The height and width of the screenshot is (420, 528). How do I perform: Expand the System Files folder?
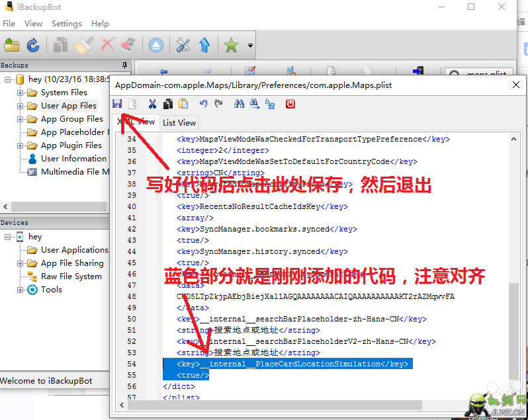[21, 93]
